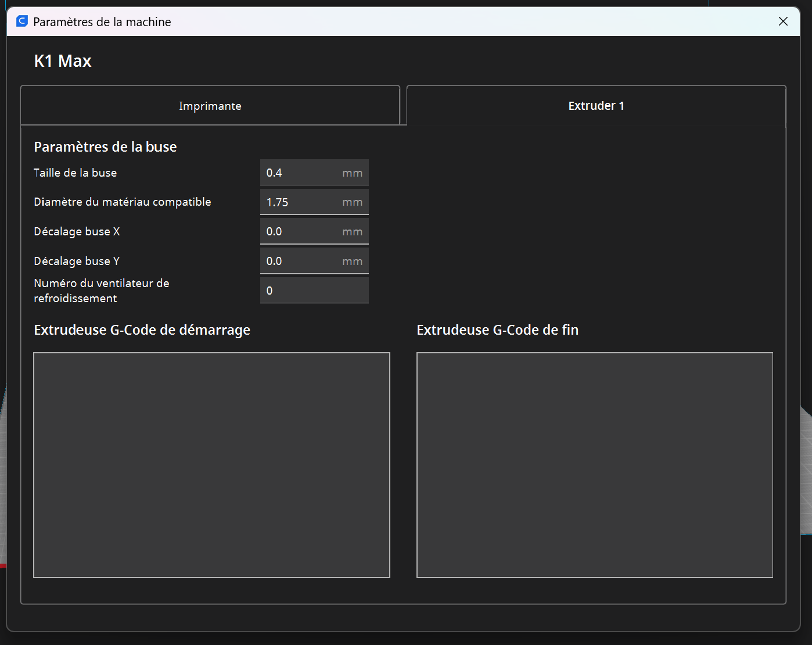Click the Paramètres de la buse heading

pyautogui.click(x=105, y=147)
